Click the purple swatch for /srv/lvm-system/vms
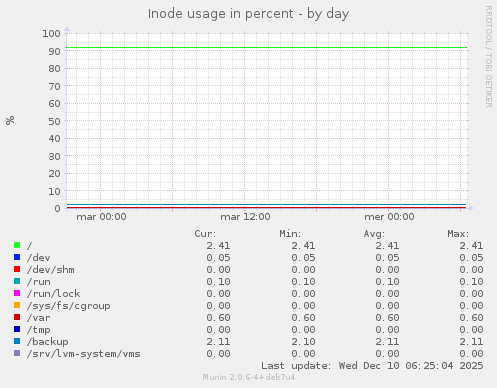Viewport: 497px width, 388px height. tap(17, 353)
